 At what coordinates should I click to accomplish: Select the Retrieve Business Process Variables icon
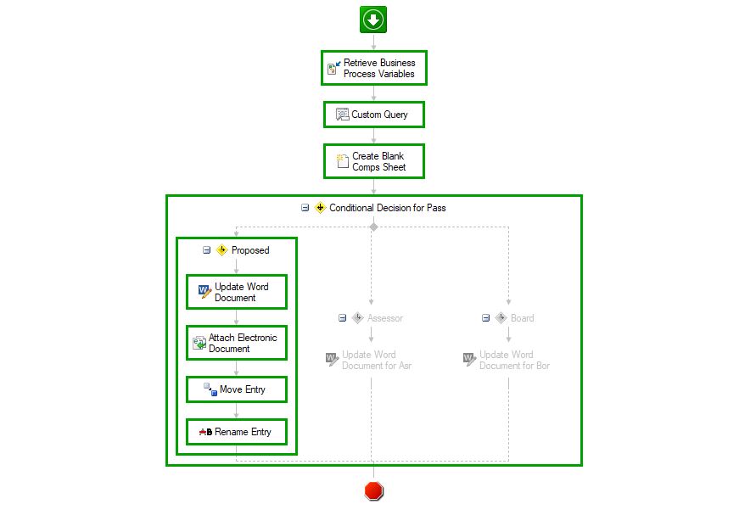(x=333, y=68)
